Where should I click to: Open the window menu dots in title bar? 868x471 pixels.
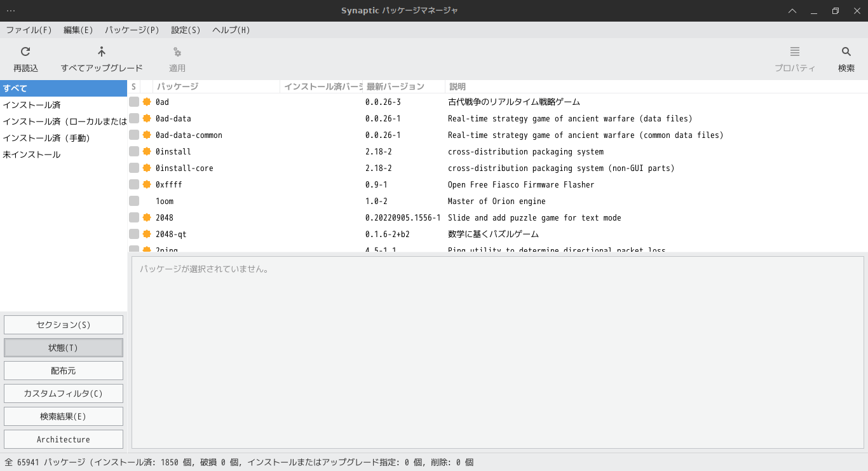[x=11, y=11]
